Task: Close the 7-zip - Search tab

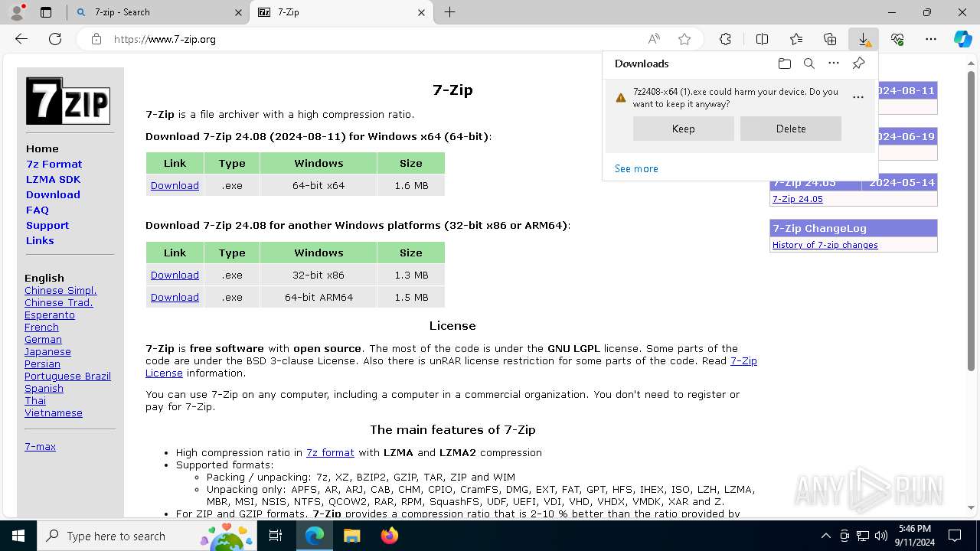Action: coord(238,12)
